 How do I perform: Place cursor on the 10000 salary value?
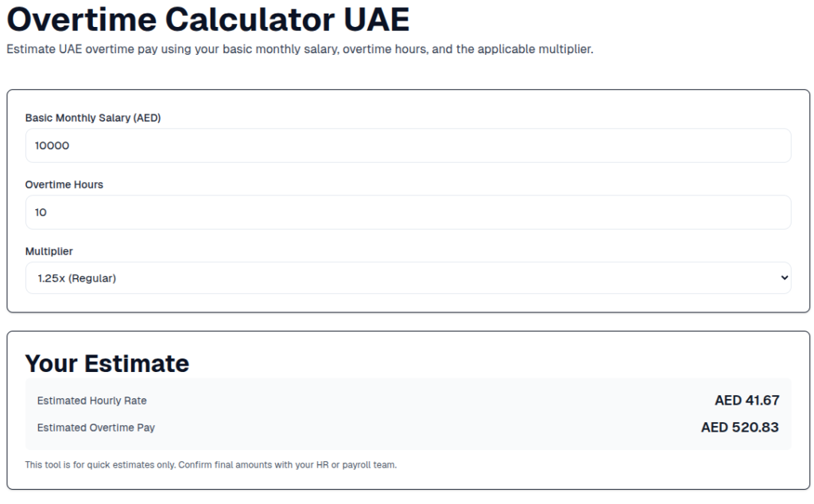pos(52,146)
